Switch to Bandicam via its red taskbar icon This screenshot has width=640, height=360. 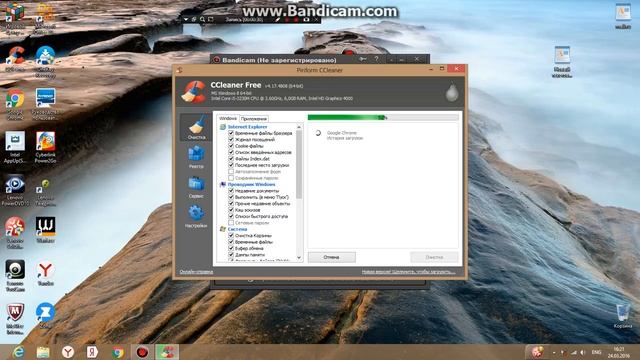[142, 352]
